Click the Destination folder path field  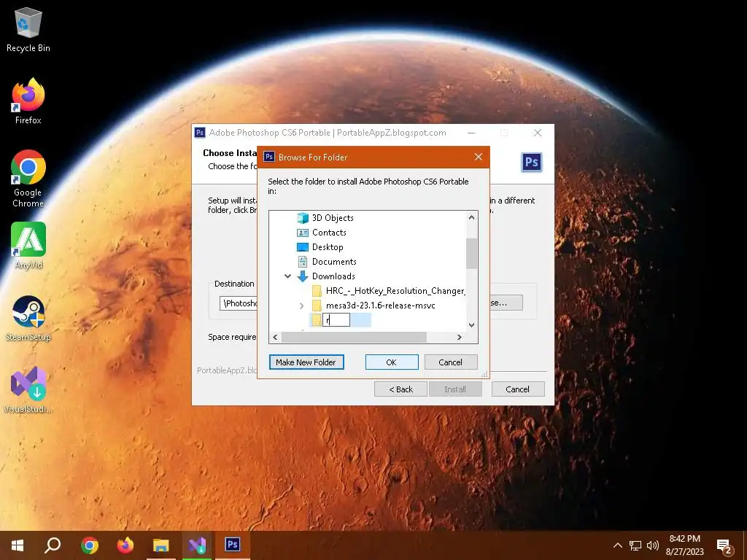coord(239,303)
